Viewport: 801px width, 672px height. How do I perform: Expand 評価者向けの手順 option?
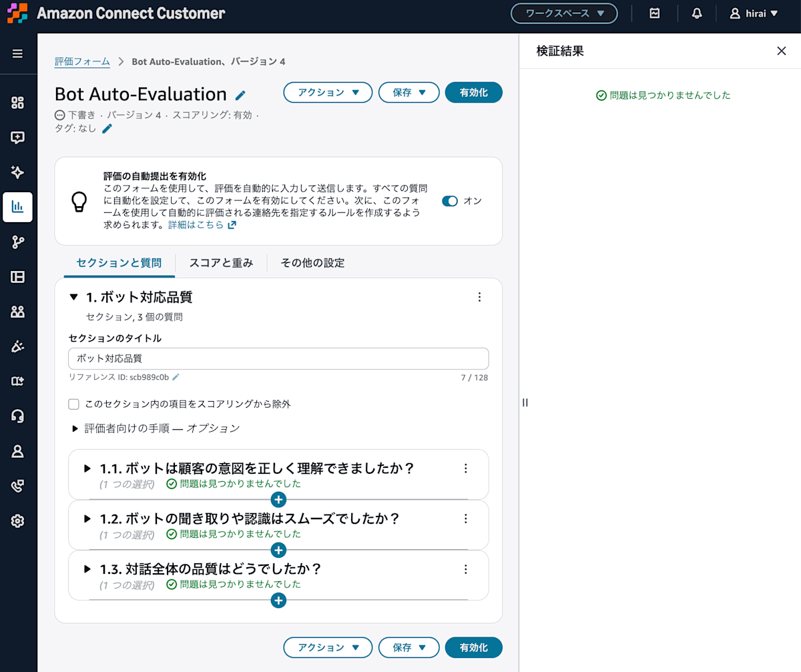(75, 428)
